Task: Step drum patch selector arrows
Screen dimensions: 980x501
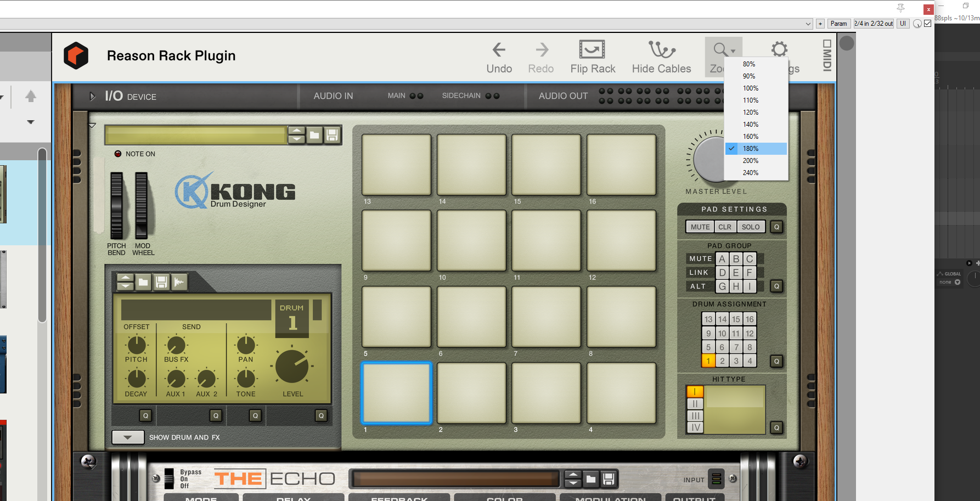Action: click(x=125, y=282)
